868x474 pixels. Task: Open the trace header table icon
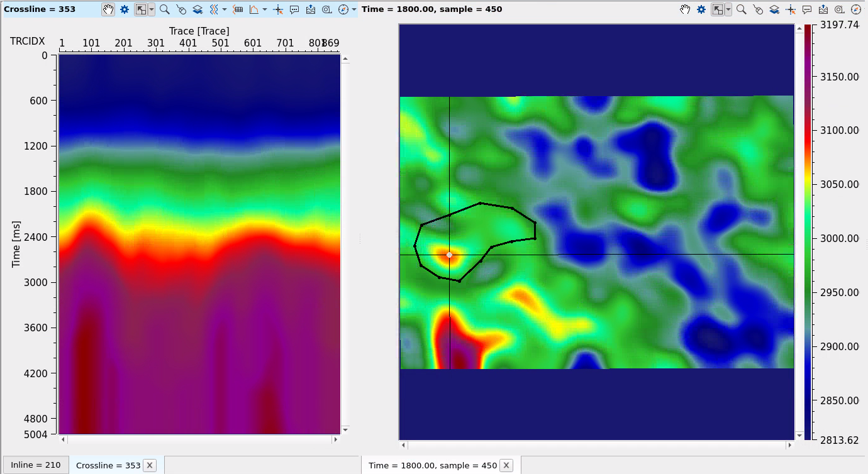[x=238, y=9]
